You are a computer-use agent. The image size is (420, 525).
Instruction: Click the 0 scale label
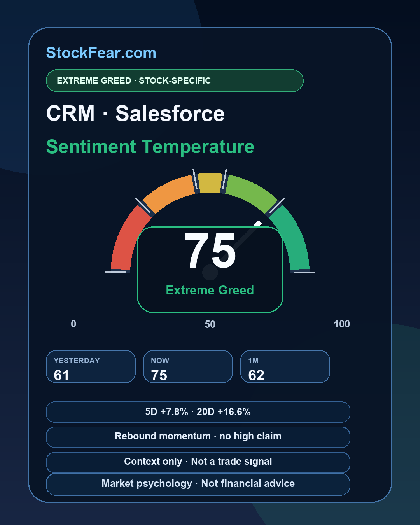(x=73, y=324)
